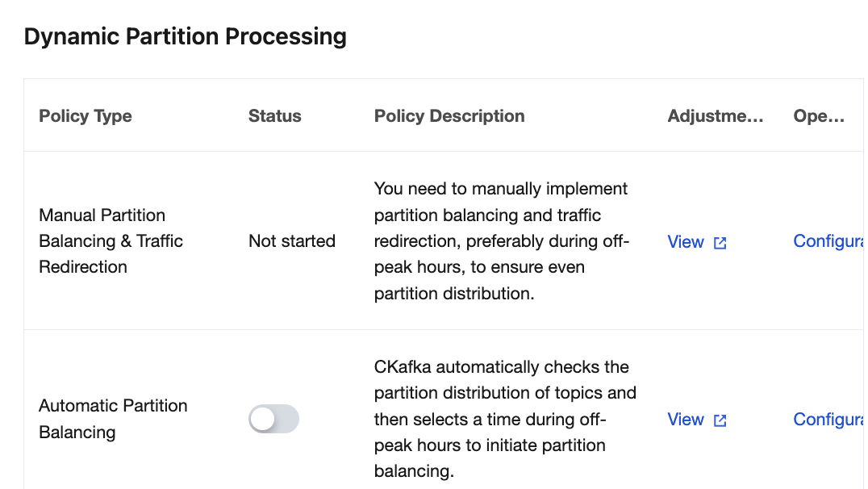Image resolution: width=868 pixels, height=489 pixels.
Task: Click the Dynamic Partition Processing heading
Action: coord(186,37)
